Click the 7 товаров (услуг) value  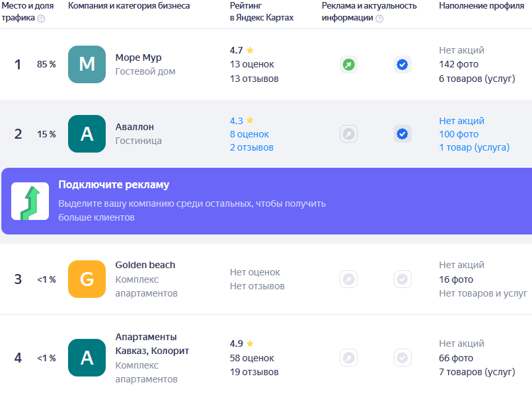point(477,372)
